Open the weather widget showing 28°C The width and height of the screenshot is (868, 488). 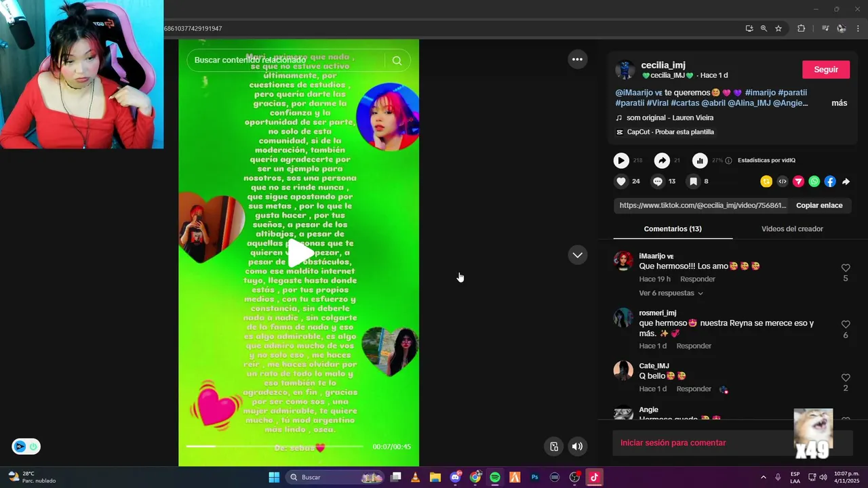pos(32,477)
